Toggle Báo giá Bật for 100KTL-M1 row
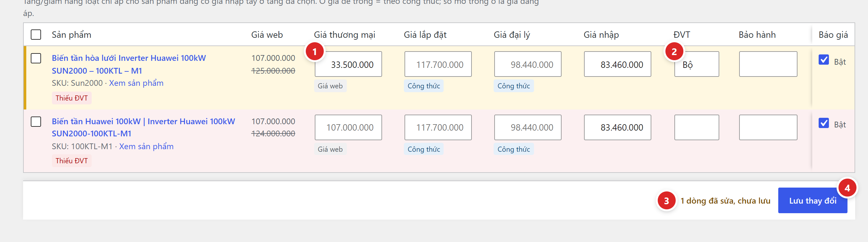 (823, 123)
